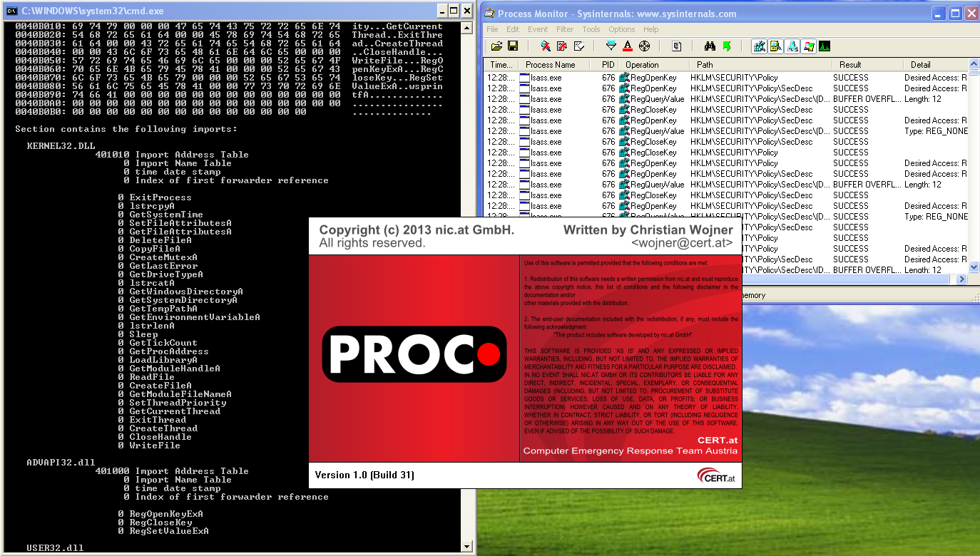Open the Filter menu

coord(565,29)
